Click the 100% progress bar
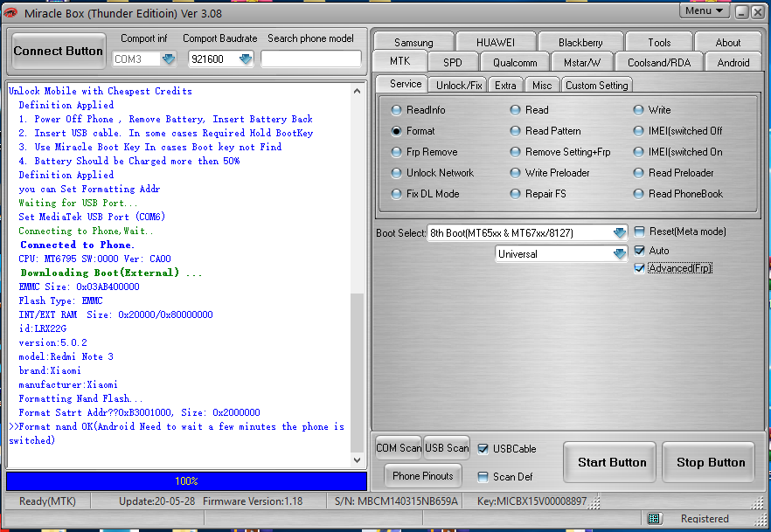Image resolution: width=771 pixels, height=532 pixels. tap(186, 481)
